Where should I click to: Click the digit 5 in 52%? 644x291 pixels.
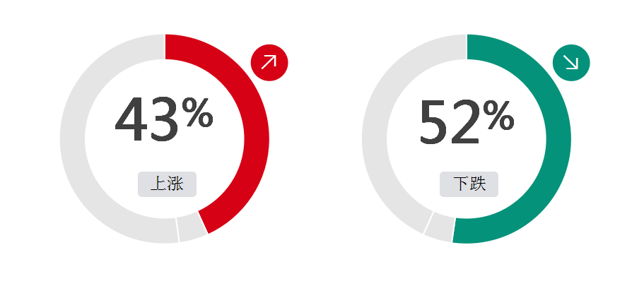pyautogui.click(x=433, y=122)
